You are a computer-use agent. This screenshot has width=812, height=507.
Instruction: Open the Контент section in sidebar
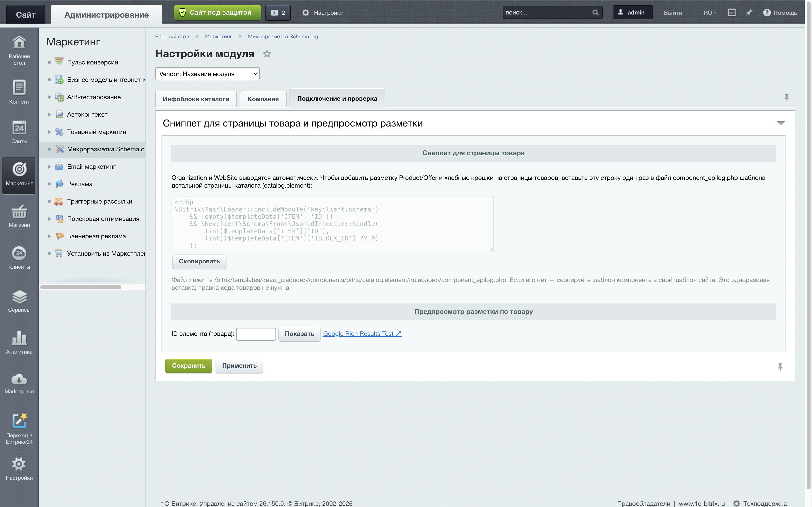[19, 92]
